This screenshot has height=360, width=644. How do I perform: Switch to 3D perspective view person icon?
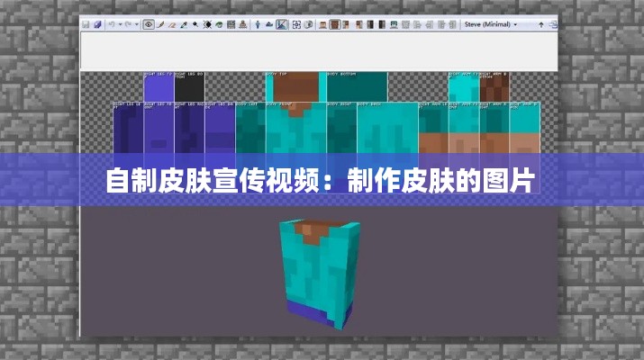tap(258, 24)
